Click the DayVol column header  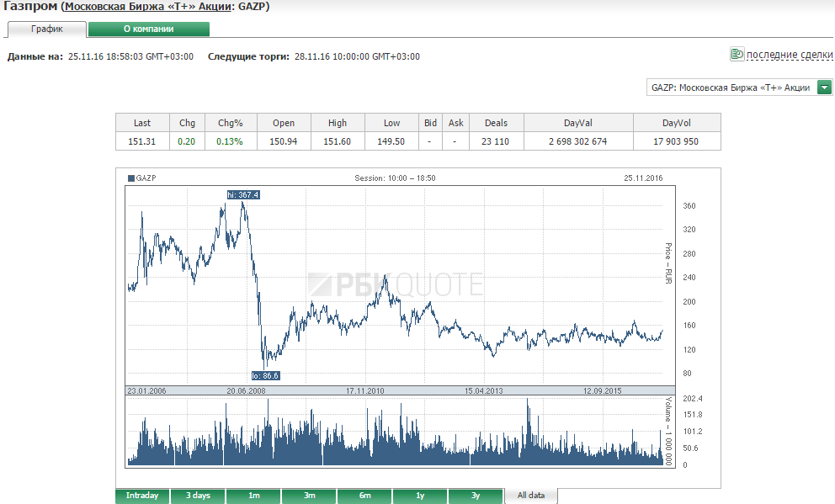pos(676,123)
